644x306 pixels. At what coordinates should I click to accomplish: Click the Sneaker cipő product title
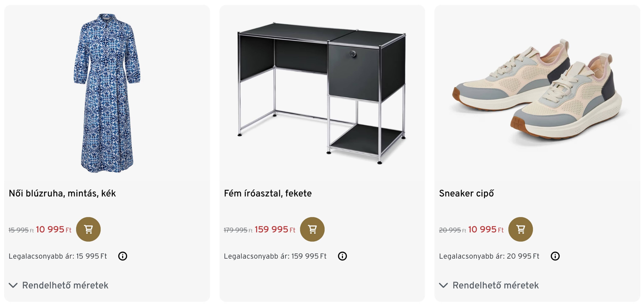(x=466, y=193)
